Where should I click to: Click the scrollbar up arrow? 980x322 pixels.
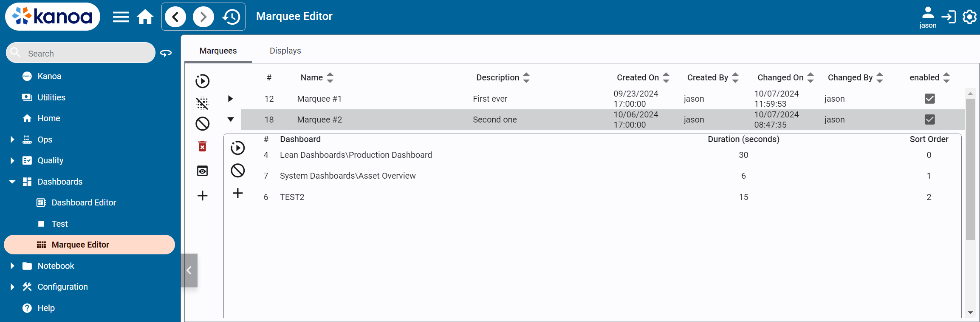click(970, 93)
